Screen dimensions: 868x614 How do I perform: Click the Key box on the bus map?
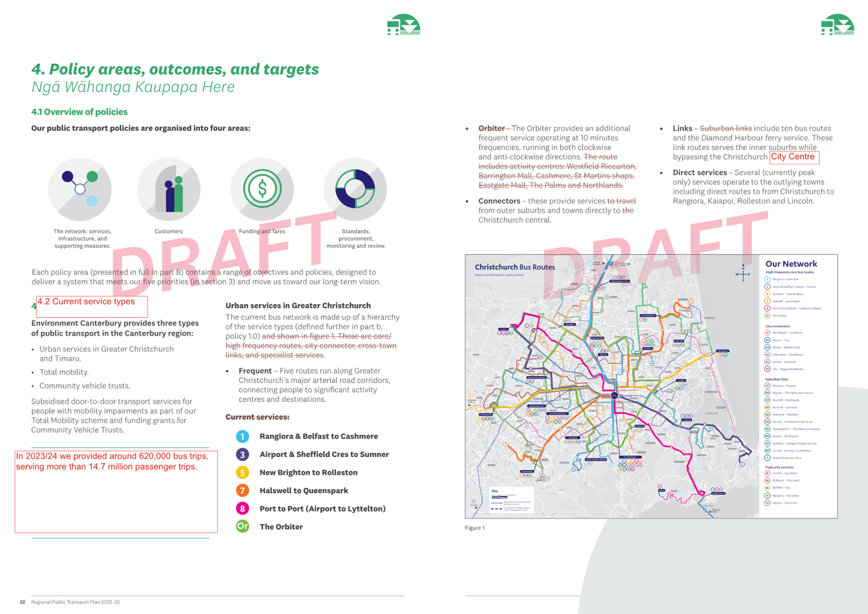point(511,501)
